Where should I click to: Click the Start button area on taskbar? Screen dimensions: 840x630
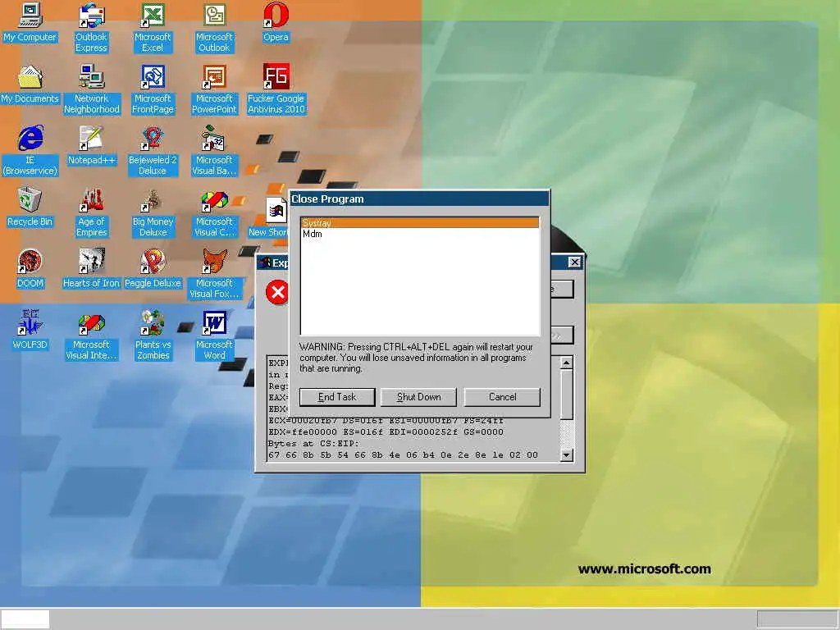[x=25, y=619]
